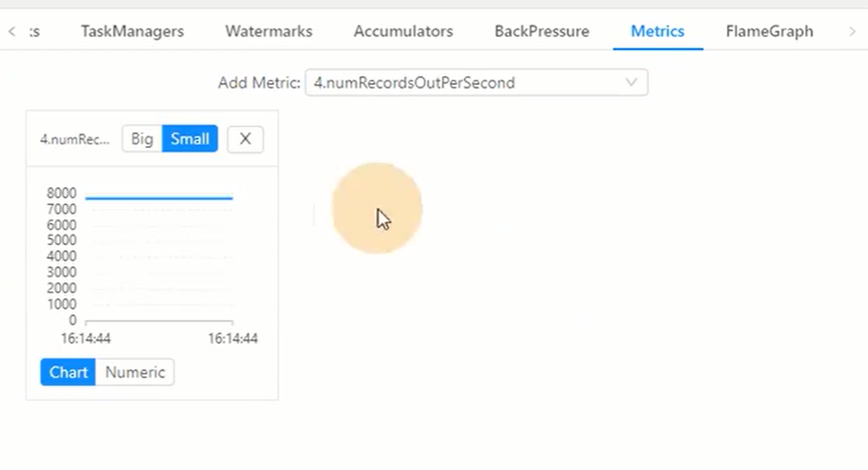
Task: Choose the Small card size option
Action: click(190, 139)
